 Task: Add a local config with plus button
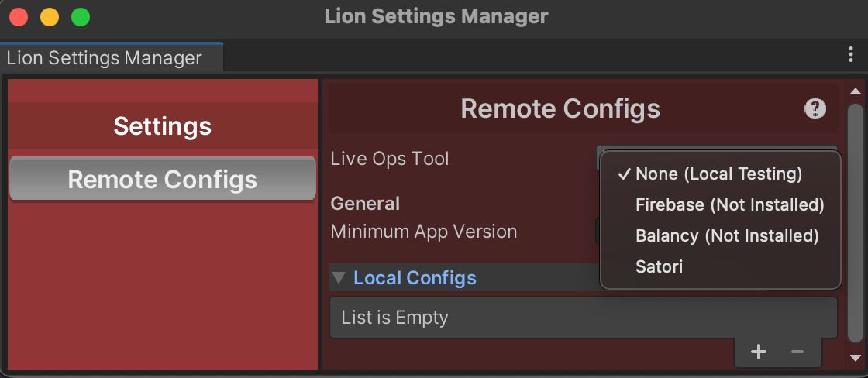[759, 352]
